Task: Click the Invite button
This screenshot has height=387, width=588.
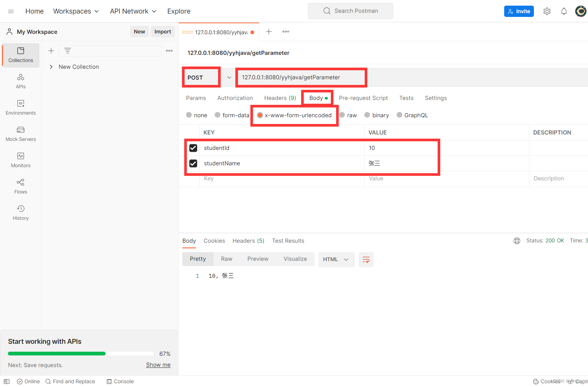Action: click(x=519, y=11)
